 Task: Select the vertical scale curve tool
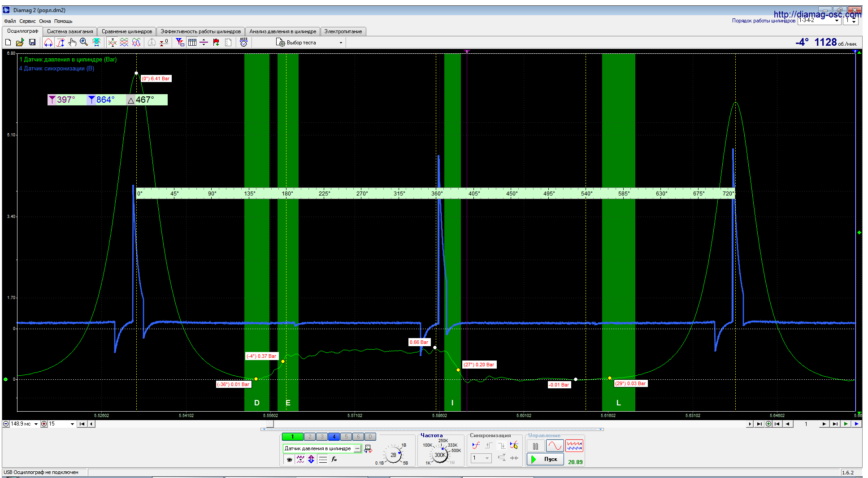[x=61, y=42]
